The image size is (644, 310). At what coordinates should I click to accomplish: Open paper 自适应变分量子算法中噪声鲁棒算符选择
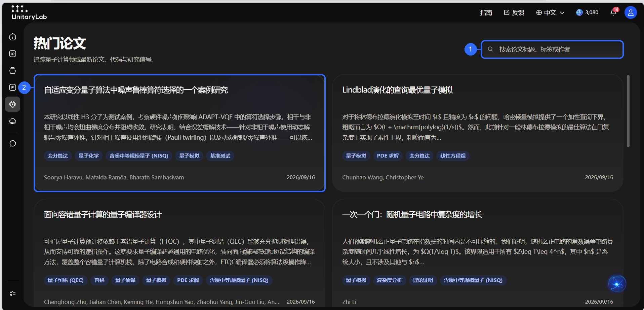136,90
